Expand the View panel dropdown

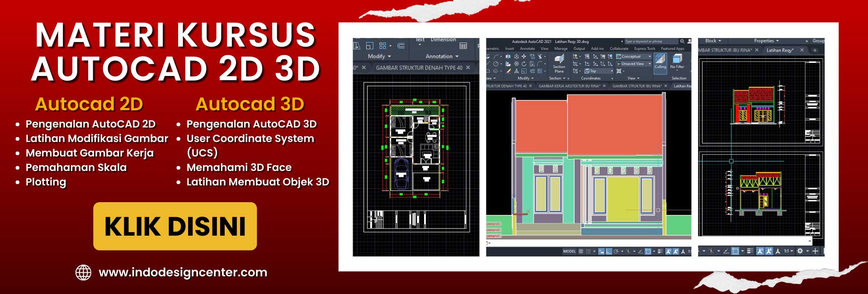tap(633, 78)
